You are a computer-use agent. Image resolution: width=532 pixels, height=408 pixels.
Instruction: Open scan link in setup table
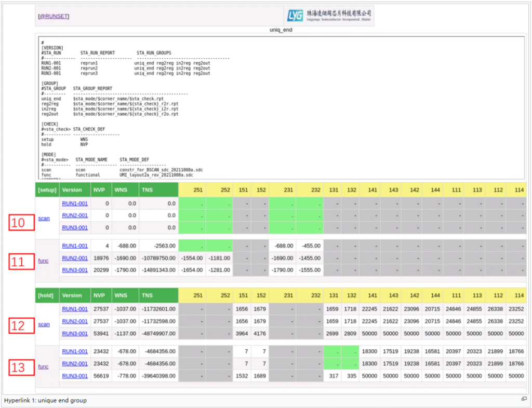click(44, 219)
